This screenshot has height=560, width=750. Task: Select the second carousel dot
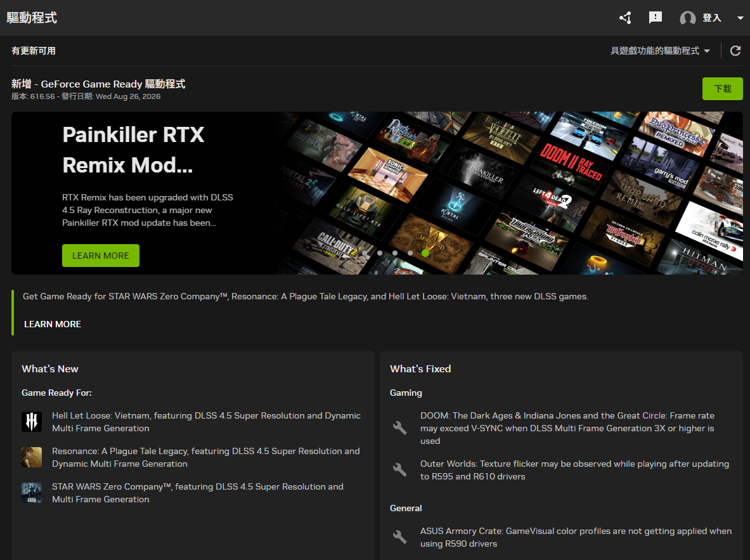[x=380, y=252]
